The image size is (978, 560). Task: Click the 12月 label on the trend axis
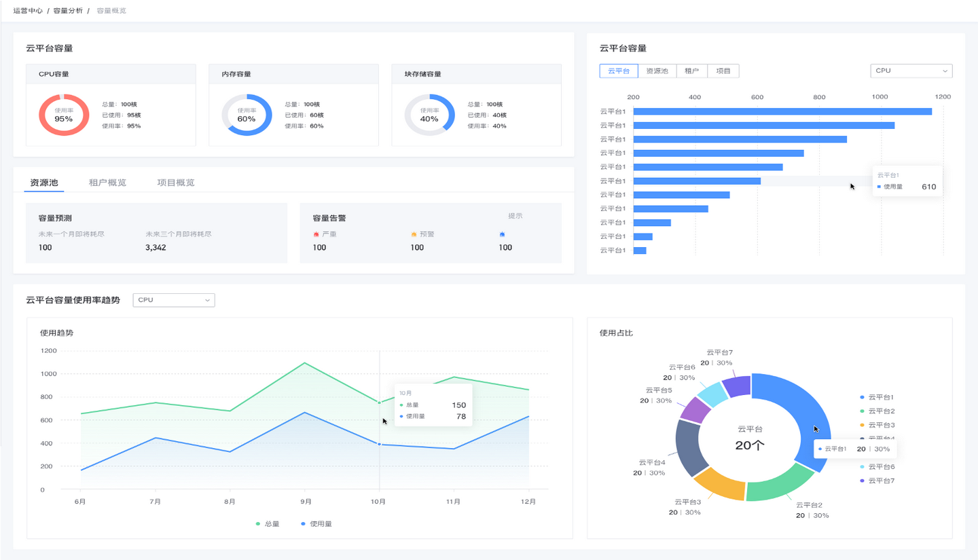[528, 502]
